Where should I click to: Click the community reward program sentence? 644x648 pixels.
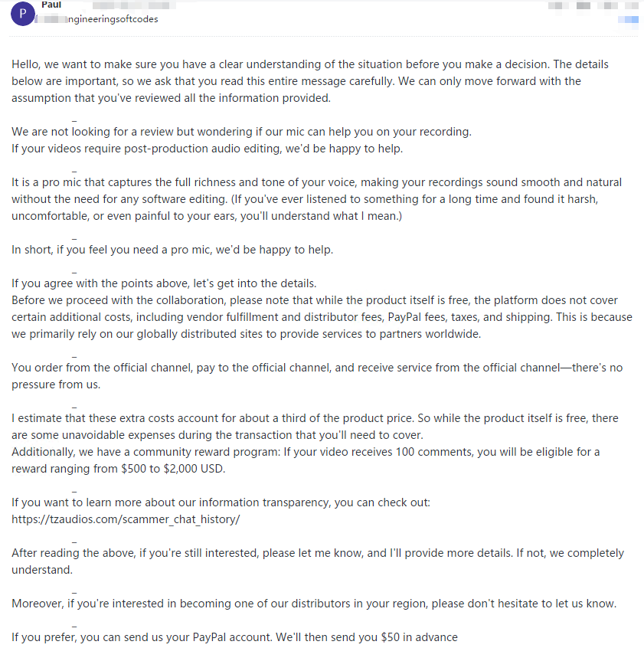(x=306, y=460)
